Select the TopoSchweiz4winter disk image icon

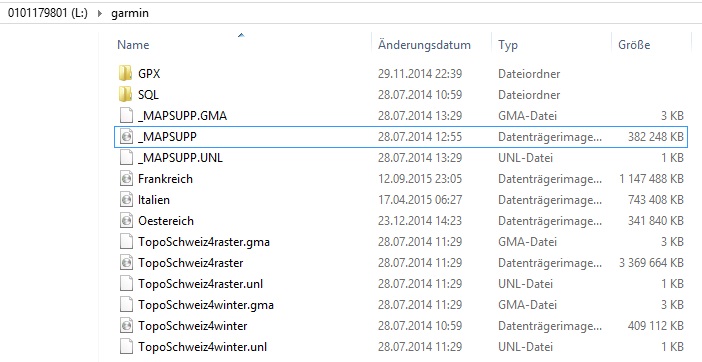pyautogui.click(x=127, y=326)
